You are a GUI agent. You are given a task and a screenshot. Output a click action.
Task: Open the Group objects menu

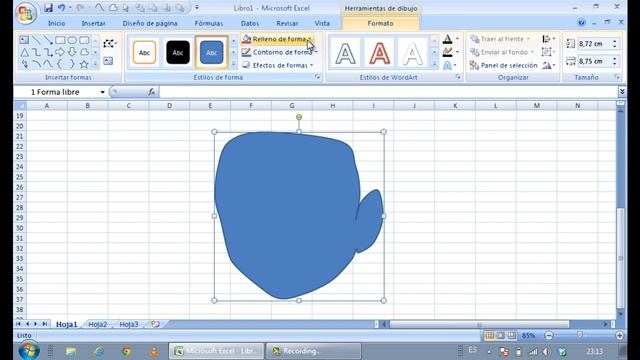[x=548, y=52]
